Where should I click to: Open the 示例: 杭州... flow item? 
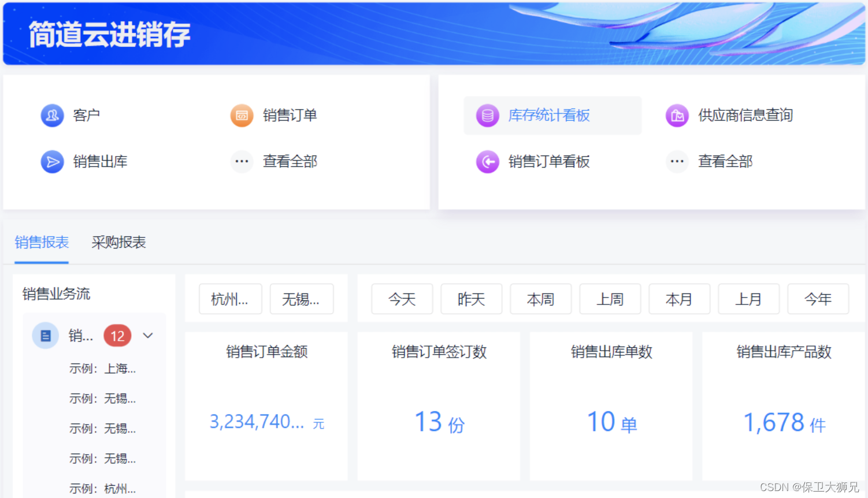[102, 489]
